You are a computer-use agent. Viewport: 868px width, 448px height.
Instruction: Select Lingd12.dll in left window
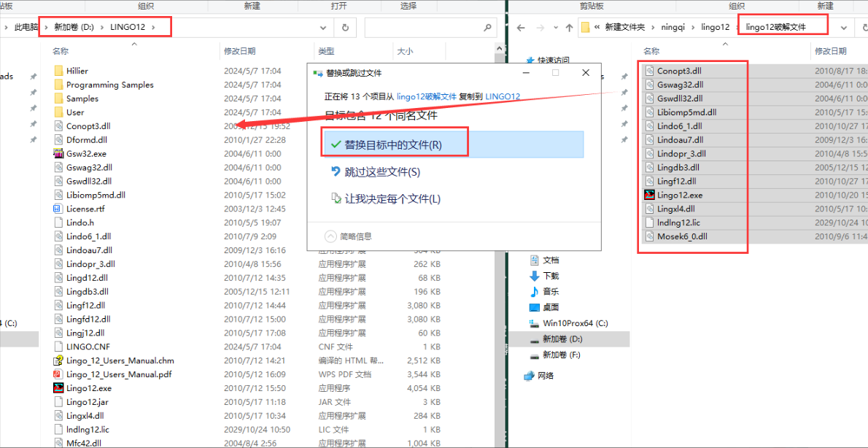pos(87,277)
